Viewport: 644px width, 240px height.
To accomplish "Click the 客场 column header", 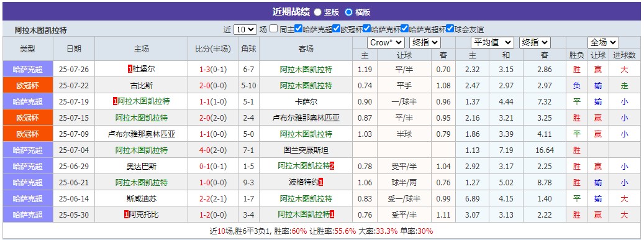I will coord(306,49).
